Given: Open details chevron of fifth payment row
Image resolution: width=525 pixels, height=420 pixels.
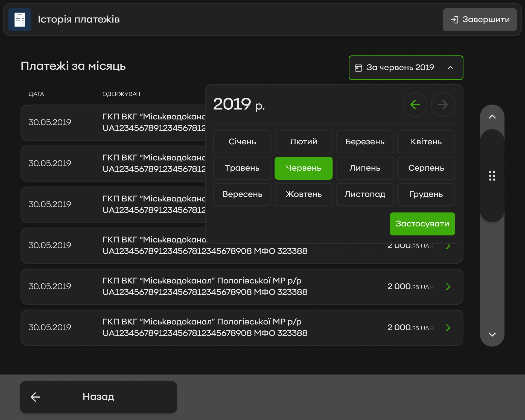Looking at the screenshot, I should pos(448,287).
